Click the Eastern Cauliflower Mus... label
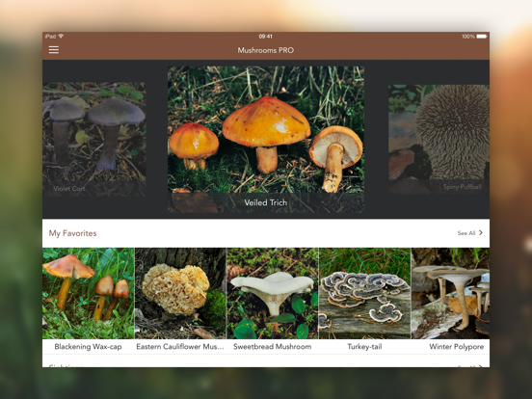The width and height of the screenshot is (532, 399). tap(180, 347)
